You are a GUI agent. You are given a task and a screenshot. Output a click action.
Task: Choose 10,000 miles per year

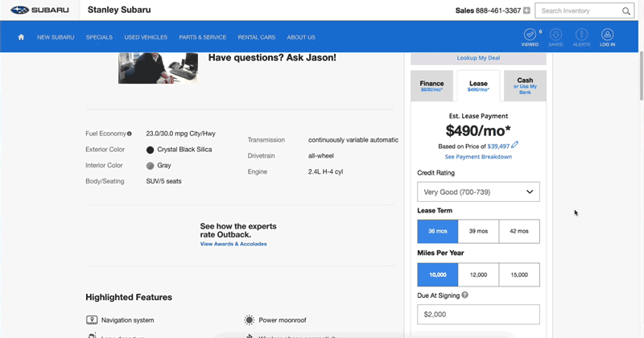pyautogui.click(x=438, y=274)
